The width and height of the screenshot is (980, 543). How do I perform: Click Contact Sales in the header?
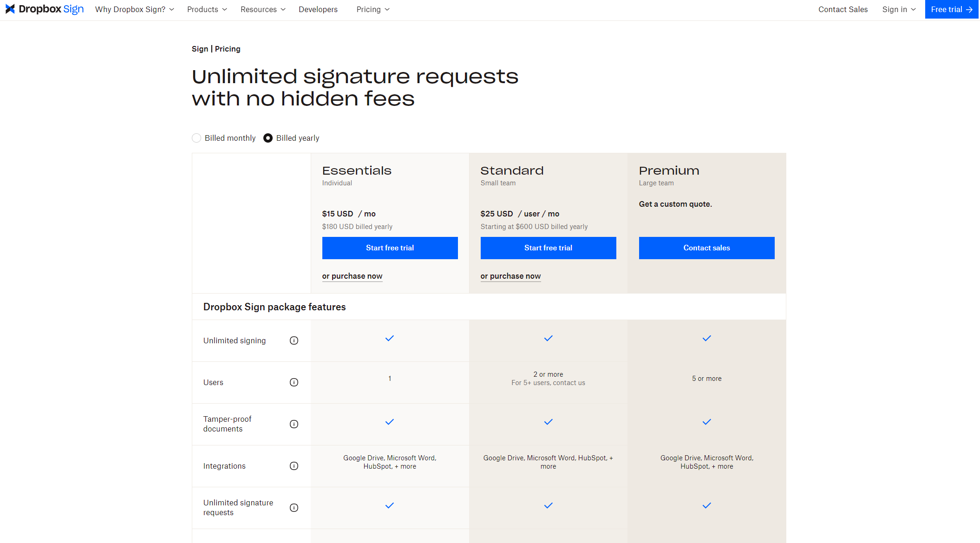[x=843, y=9]
